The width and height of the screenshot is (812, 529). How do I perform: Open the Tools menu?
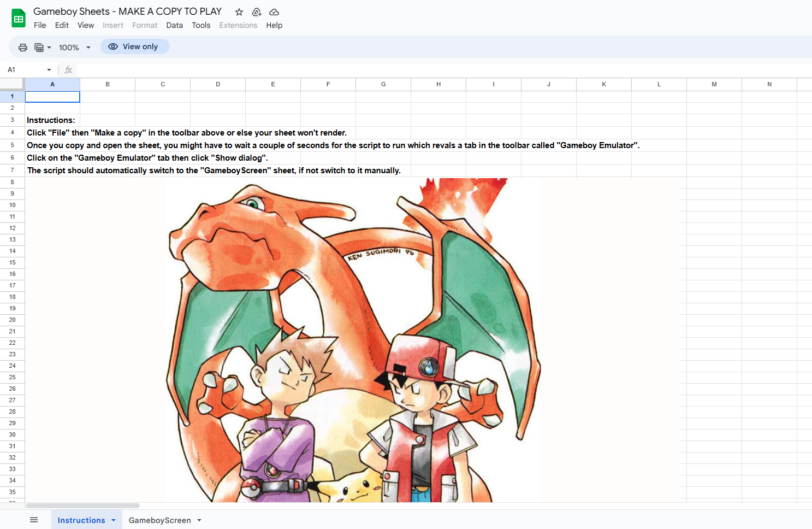(x=201, y=25)
